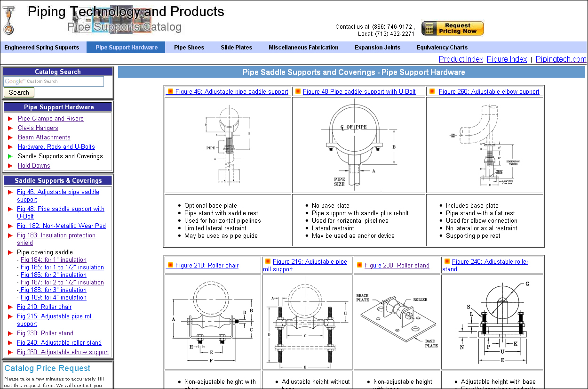Open the Hold-Downs sidebar link

pyautogui.click(x=34, y=166)
